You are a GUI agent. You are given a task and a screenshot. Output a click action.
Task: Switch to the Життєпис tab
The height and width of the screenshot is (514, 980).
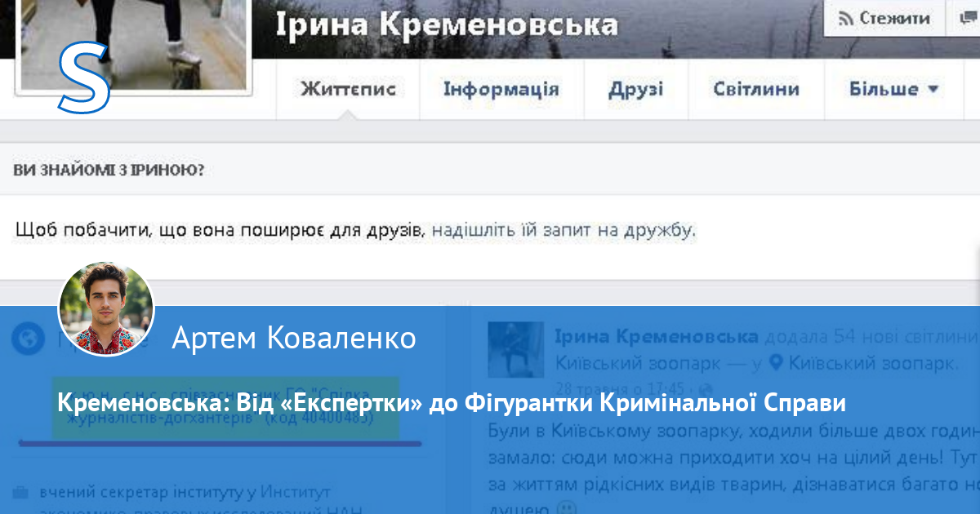348,89
